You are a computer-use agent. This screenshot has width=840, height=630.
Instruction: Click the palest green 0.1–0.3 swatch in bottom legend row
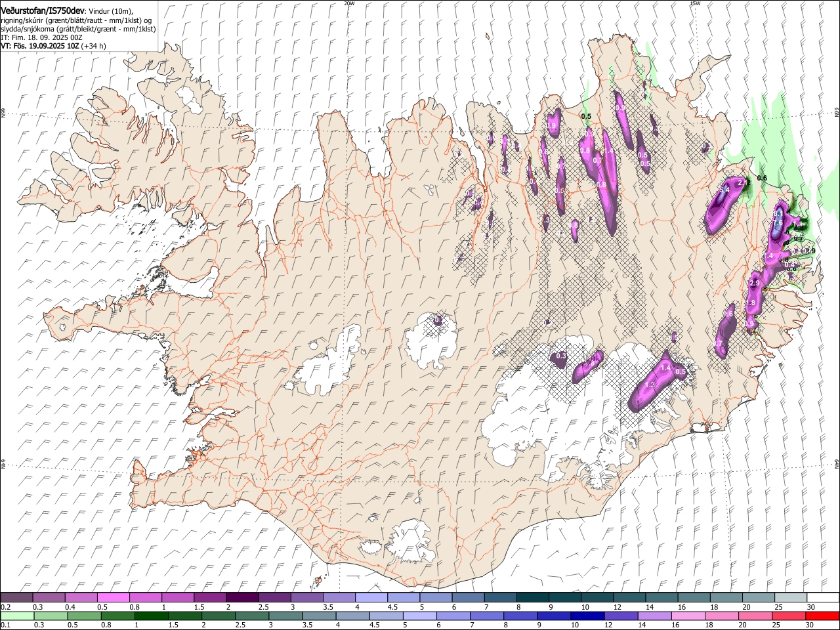point(17,616)
